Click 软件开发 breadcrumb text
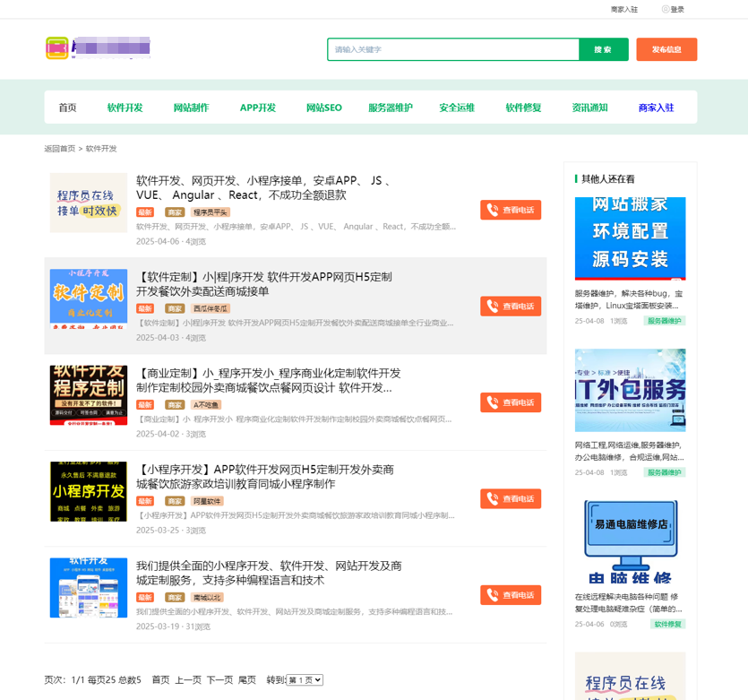 [x=101, y=149]
